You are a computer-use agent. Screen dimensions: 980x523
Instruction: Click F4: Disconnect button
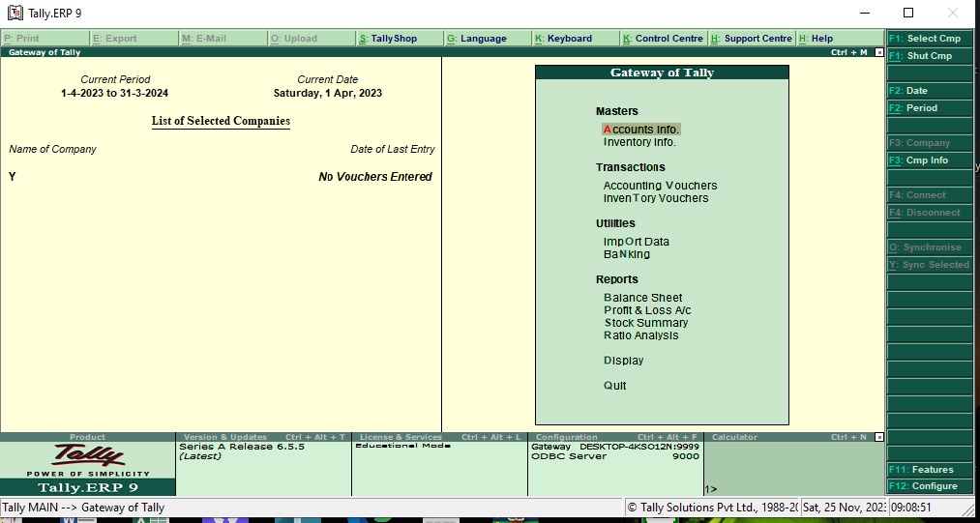(x=930, y=213)
